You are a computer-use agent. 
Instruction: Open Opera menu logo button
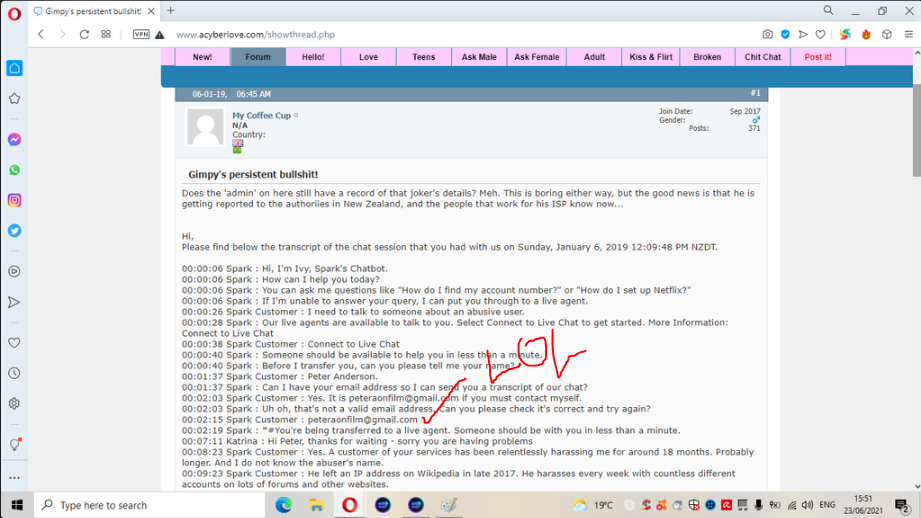tap(14, 13)
